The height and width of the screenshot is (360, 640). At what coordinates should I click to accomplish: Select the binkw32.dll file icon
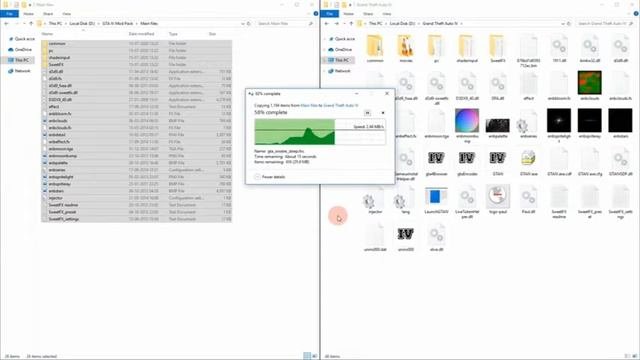click(x=589, y=46)
